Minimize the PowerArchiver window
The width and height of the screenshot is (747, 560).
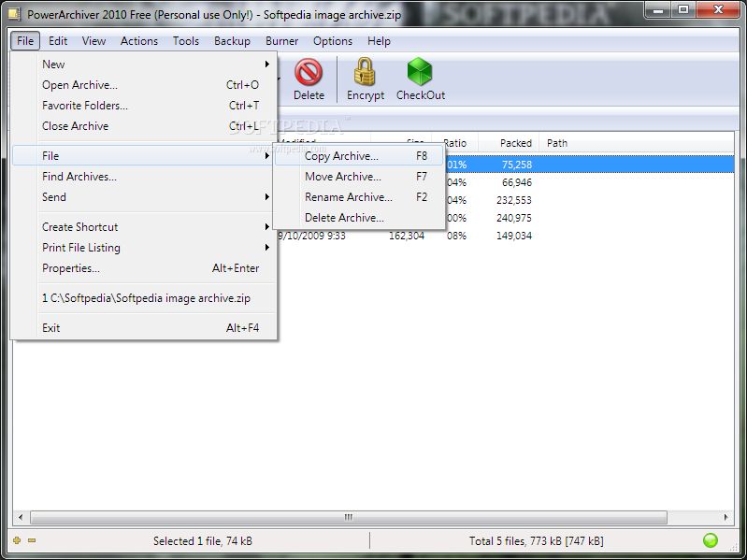pyautogui.click(x=659, y=9)
